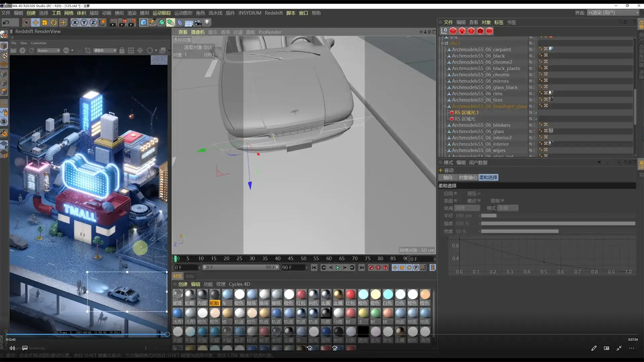Image resolution: width=644 pixels, height=362 pixels.
Task: Select the RS 区域光.1 light object
Action: point(466,113)
